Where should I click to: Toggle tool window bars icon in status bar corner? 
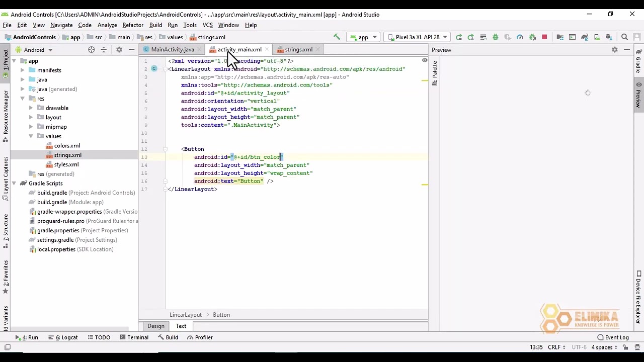pos(7,347)
